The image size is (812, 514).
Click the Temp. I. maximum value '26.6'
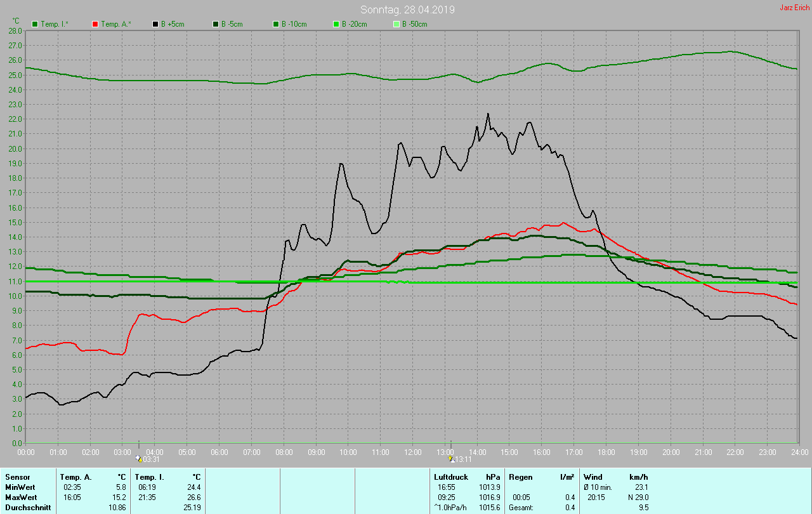pyautogui.click(x=193, y=498)
